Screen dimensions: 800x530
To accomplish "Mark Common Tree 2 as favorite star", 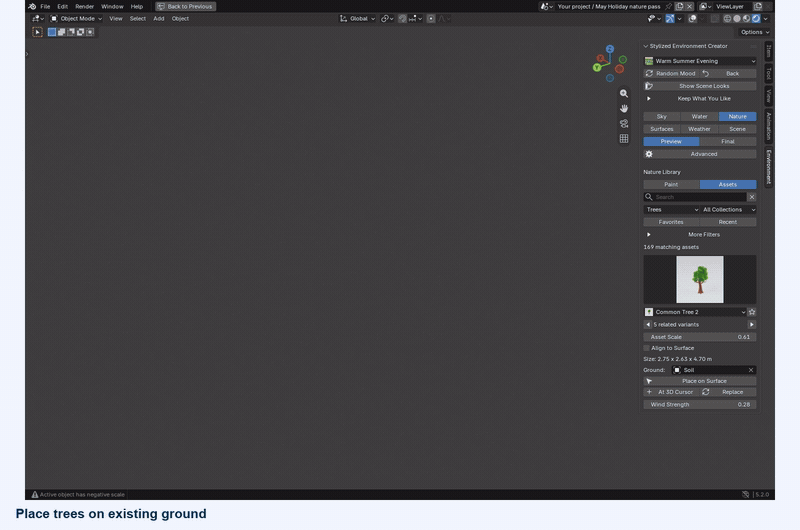I will pyautogui.click(x=752, y=312).
